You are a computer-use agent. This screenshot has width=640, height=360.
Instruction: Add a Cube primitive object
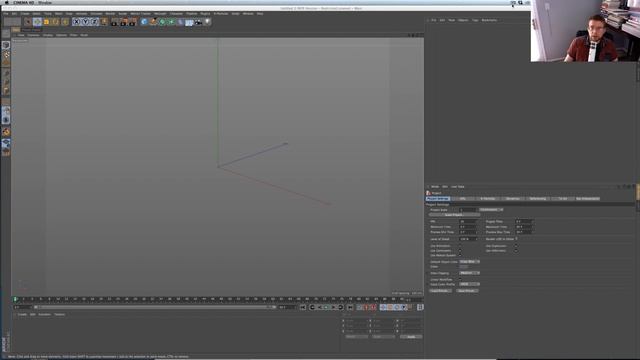[144, 22]
